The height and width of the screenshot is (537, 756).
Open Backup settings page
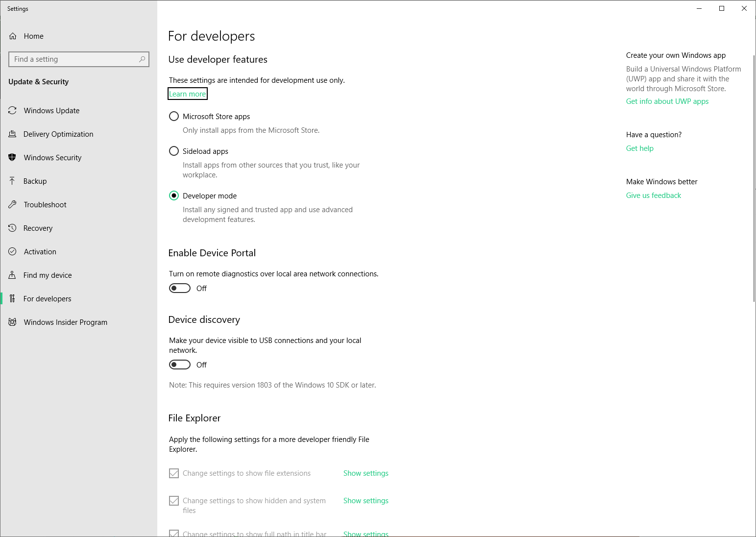click(78, 181)
